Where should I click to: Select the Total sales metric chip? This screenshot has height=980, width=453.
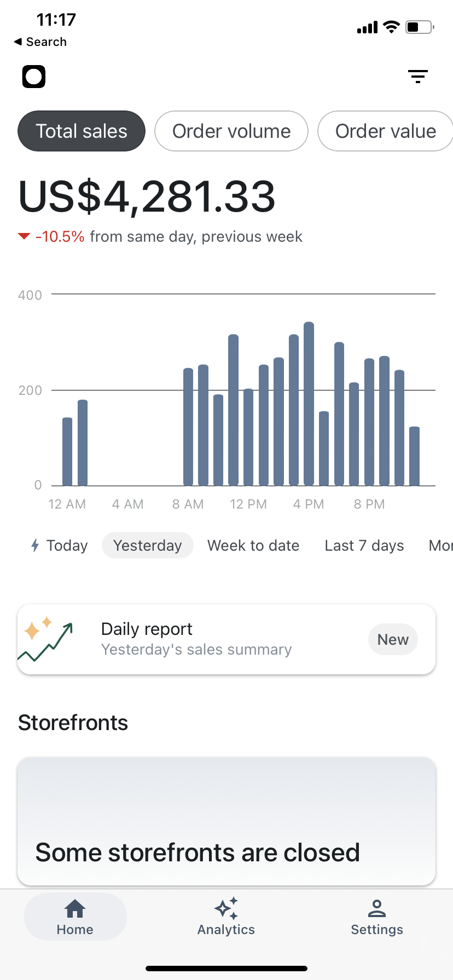[82, 131]
